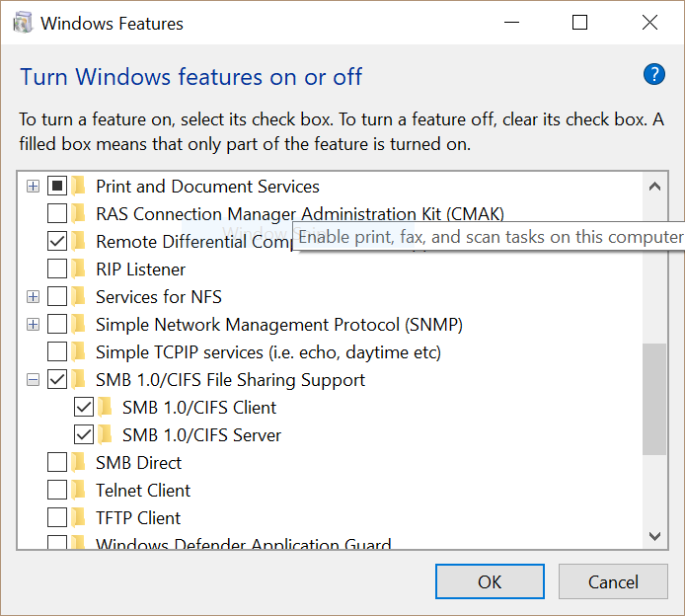Viewport: 685px width, 616px height.
Task: Enable the RIP Listener checkbox
Action: pos(57,269)
